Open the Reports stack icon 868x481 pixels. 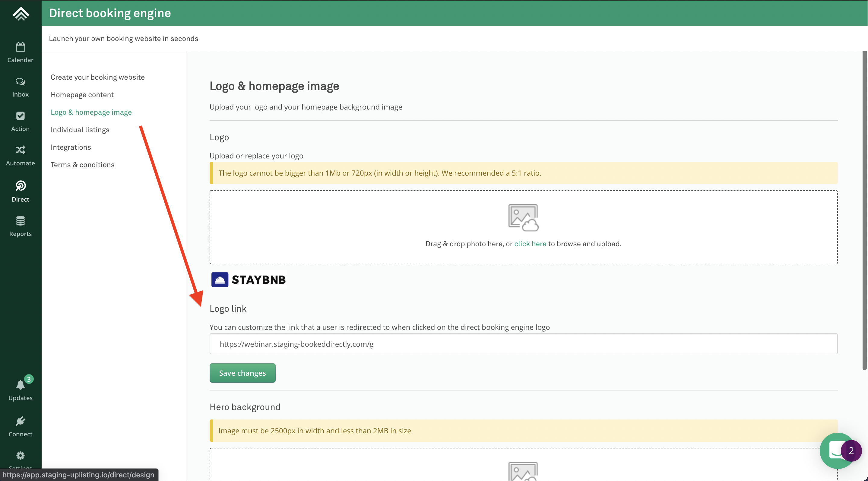(21, 221)
